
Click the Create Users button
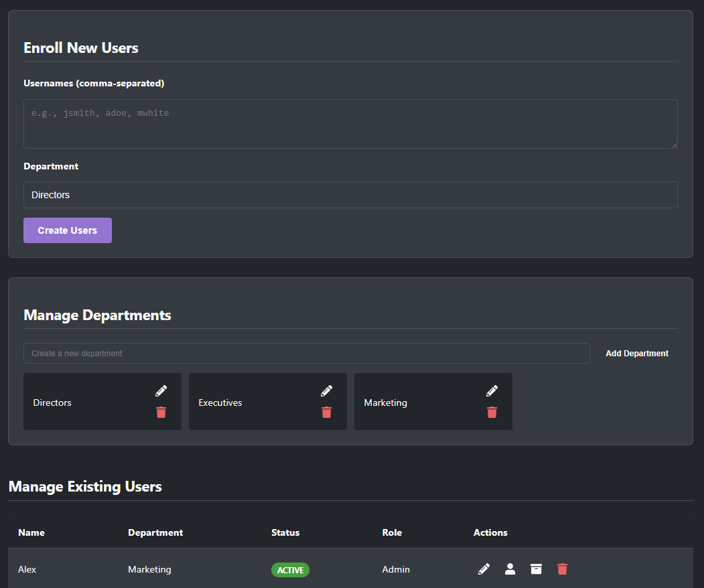[68, 230]
